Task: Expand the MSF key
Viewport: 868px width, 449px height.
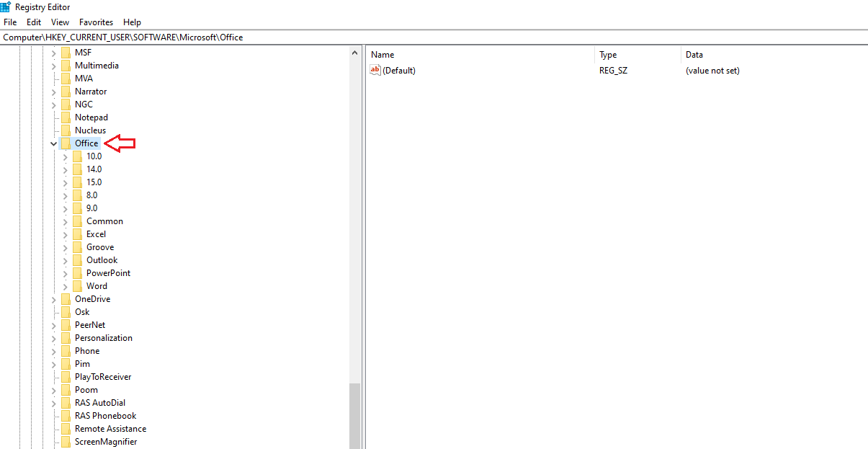Action: pos(54,53)
